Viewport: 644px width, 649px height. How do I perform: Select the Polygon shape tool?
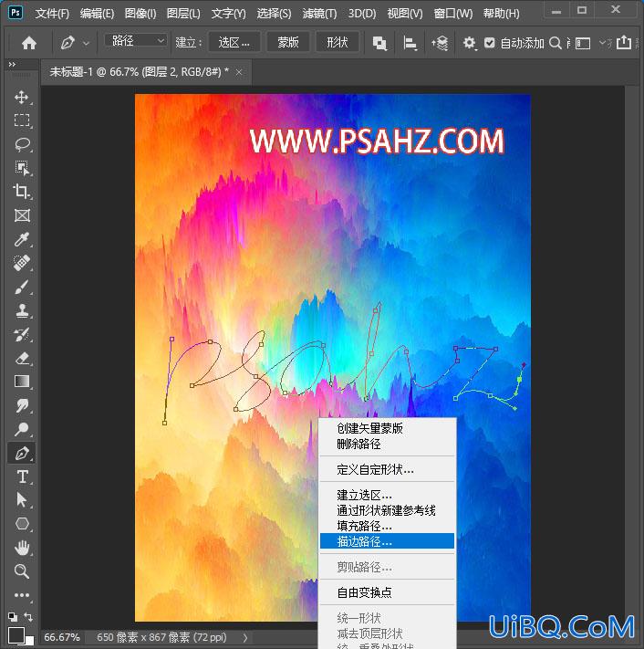coord(22,524)
